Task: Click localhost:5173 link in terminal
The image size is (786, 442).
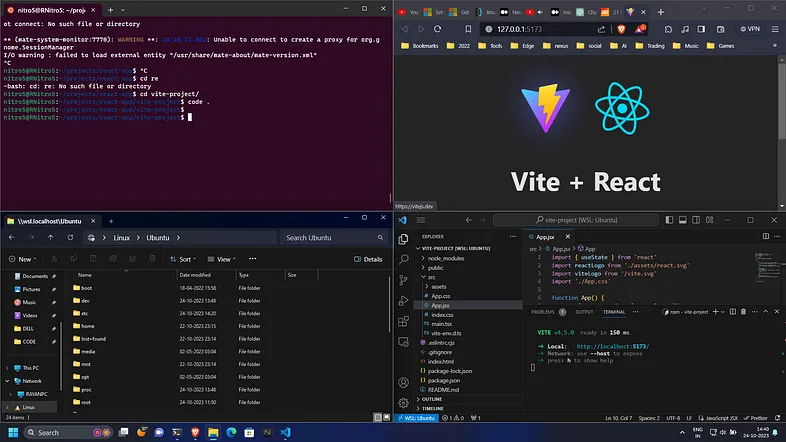Action: tap(613, 346)
